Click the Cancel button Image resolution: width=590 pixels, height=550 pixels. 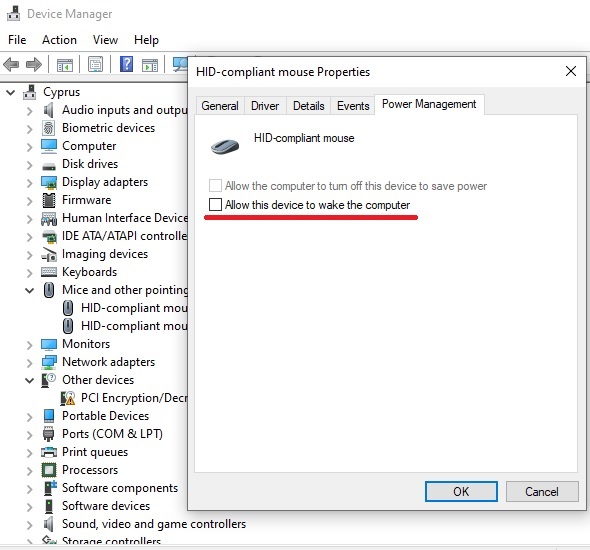[542, 491]
